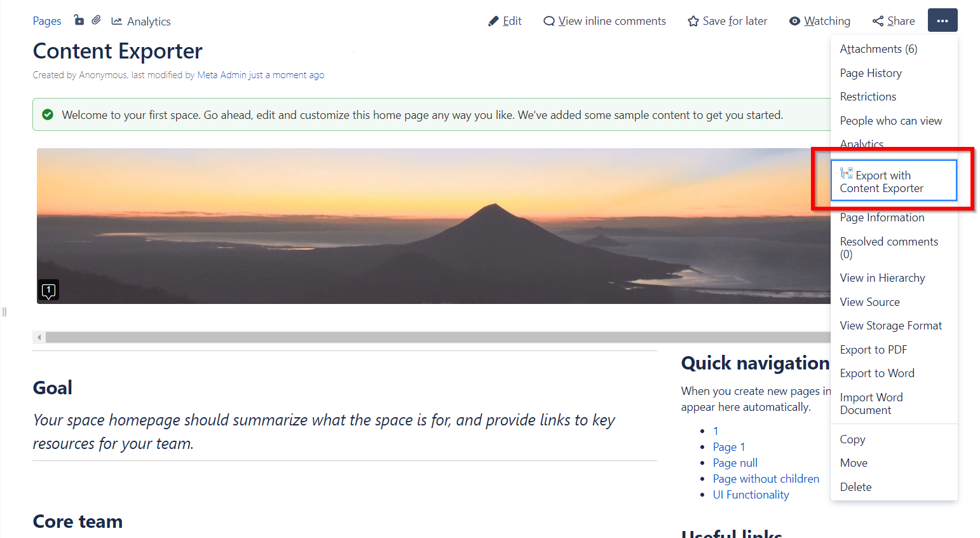Click the page restrictions unlocked padlock icon

pyautogui.click(x=79, y=20)
